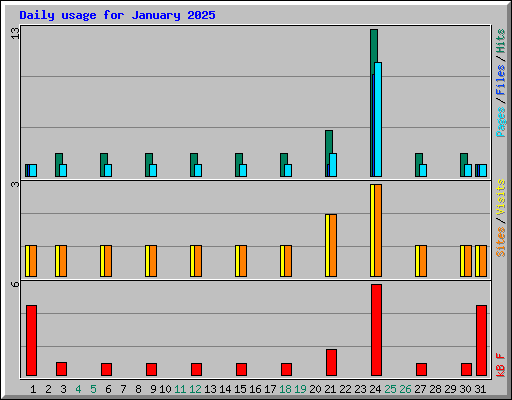This screenshot has width=512, height=400.
Task: Click green weekend day label "26"
Action: (x=405, y=389)
